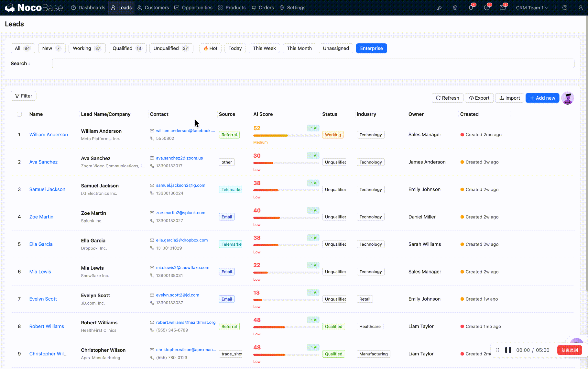The height and width of the screenshot is (369, 588).
Task: Open the Filter options panel
Action: click(24, 96)
